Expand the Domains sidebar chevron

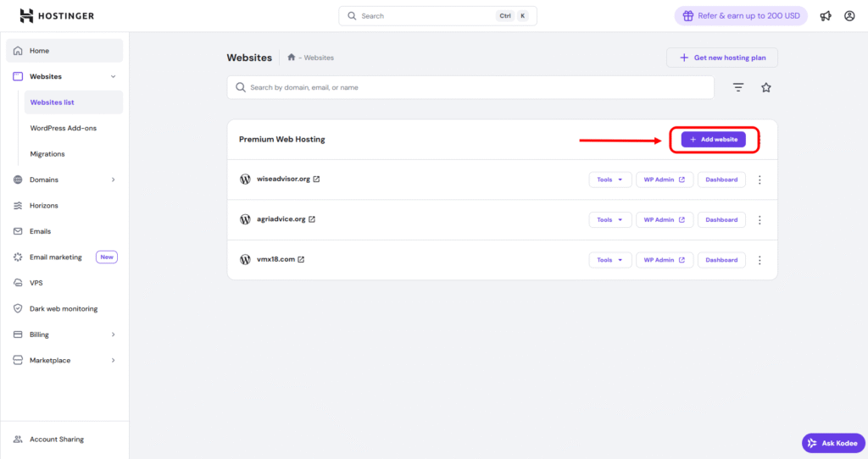[x=113, y=180]
